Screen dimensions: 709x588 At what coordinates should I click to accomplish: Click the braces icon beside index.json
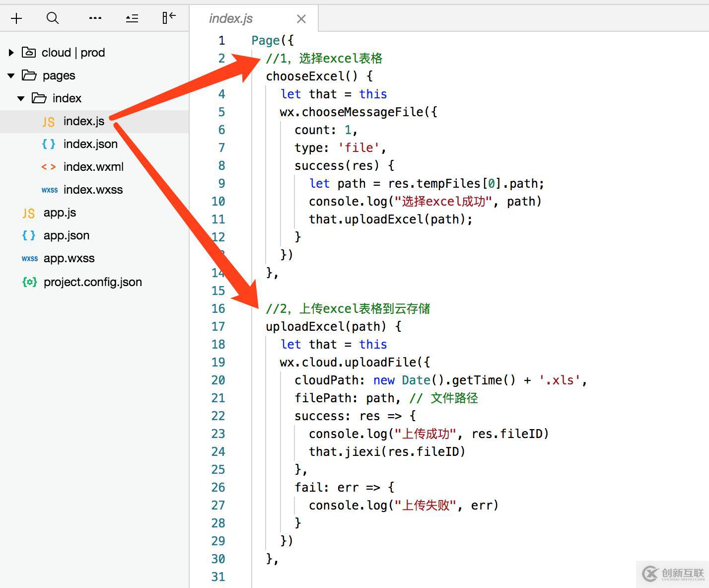pos(49,144)
